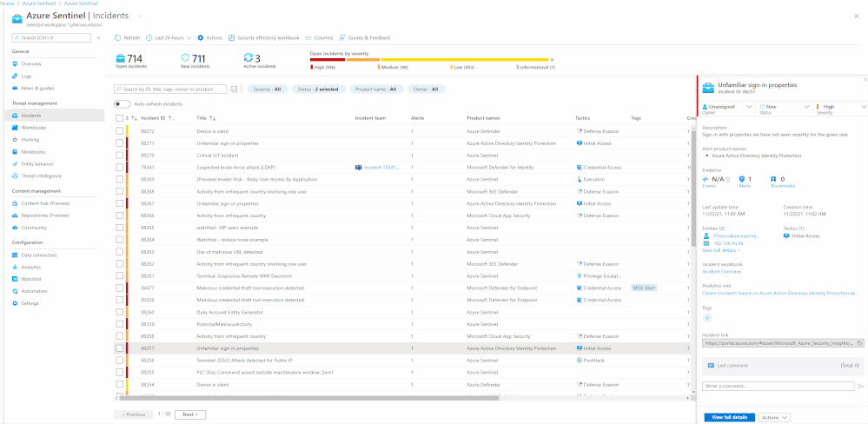Open Status : 2 selected filter
The width and height of the screenshot is (868, 424).
coord(318,89)
